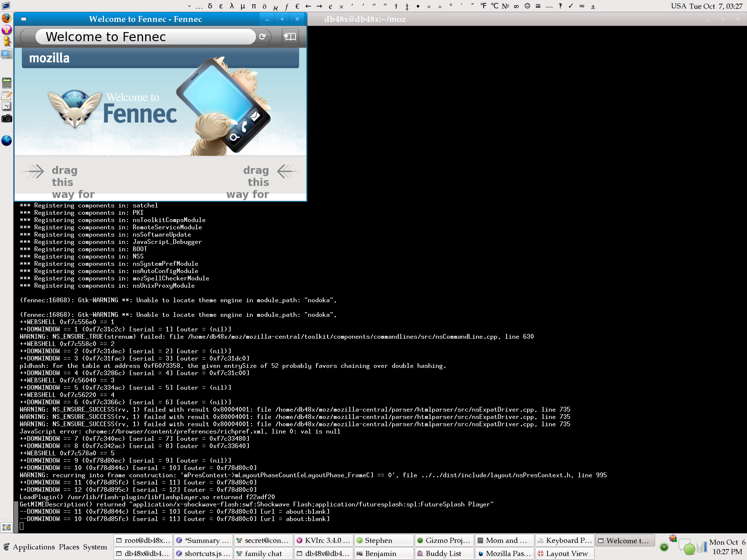Switch to secret@con… chat in taskbar
Image resolution: width=747 pixels, height=560 pixels.
(263, 540)
